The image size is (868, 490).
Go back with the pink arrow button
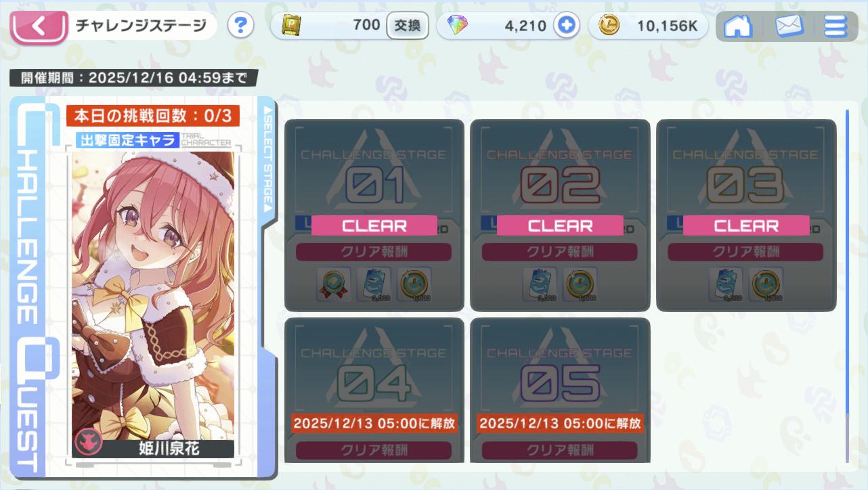click(x=39, y=27)
